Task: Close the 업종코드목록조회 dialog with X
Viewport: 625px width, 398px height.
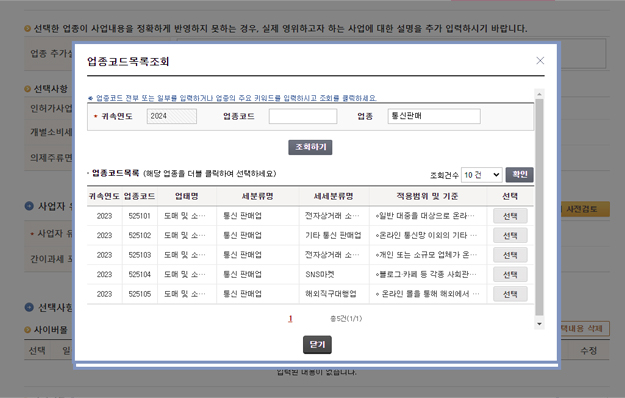Action: (x=540, y=61)
